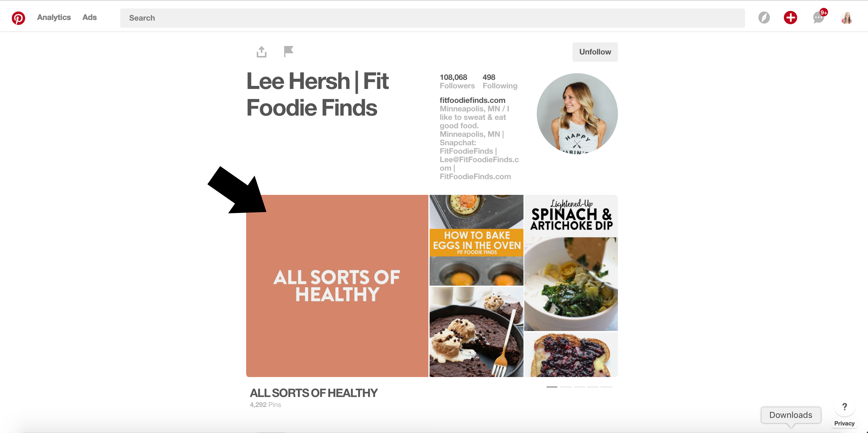View the 108,068 Followers list

click(457, 81)
